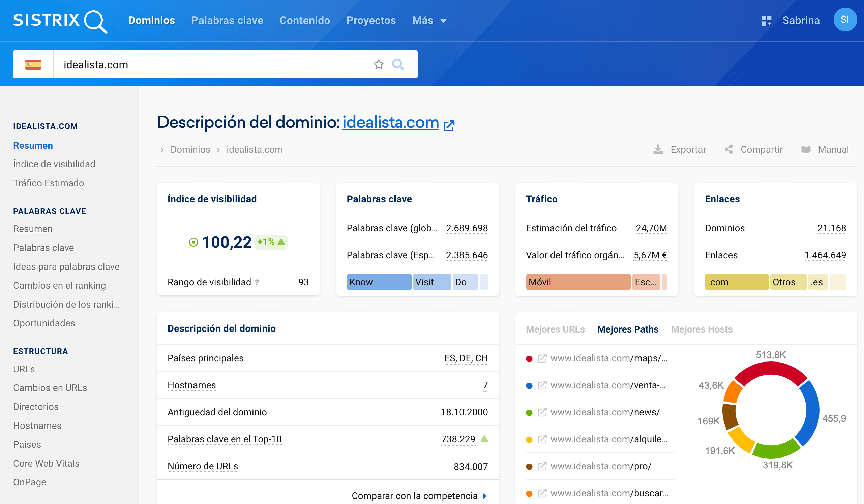
Task: Click the Compartir share icon
Action: click(x=728, y=149)
